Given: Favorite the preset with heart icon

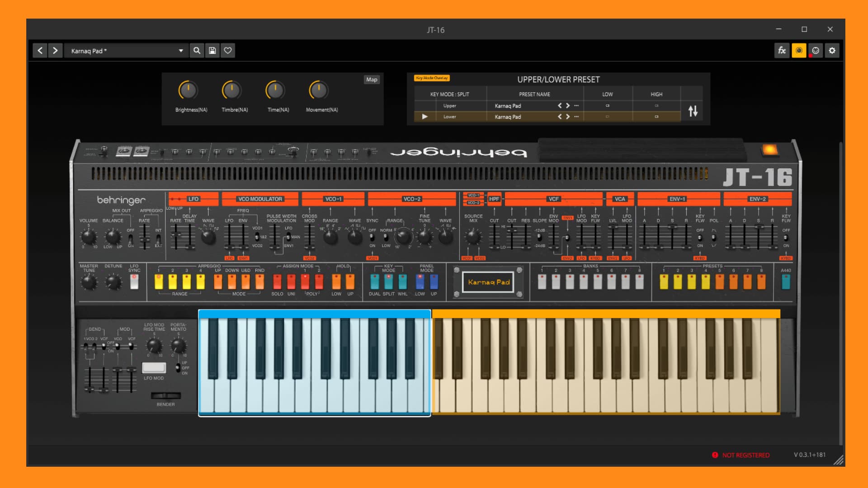Looking at the screenshot, I should click(x=228, y=51).
